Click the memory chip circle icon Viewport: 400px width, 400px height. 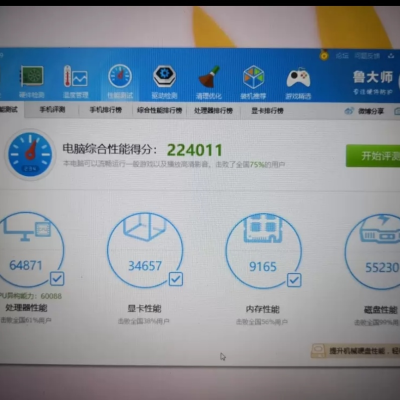[x=263, y=252]
